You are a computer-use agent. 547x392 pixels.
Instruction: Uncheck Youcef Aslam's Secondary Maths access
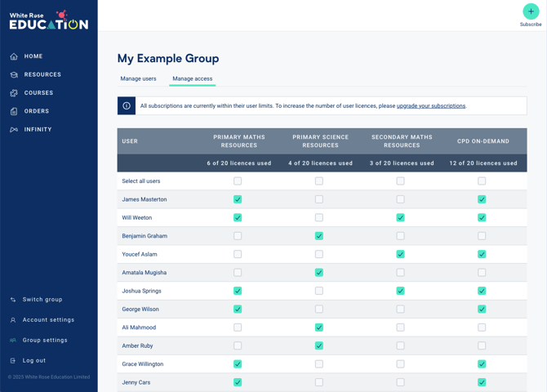pyautogui.click(x=401, y=254)
